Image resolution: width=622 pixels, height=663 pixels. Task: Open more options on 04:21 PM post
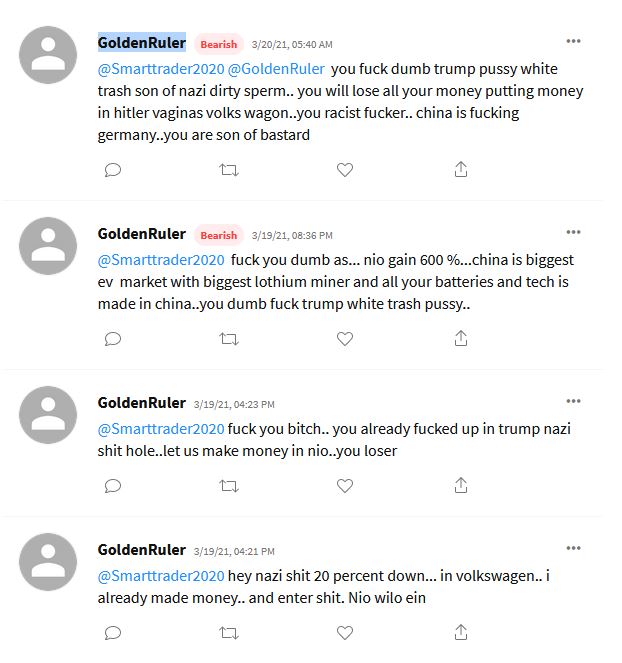pos(573,548)
